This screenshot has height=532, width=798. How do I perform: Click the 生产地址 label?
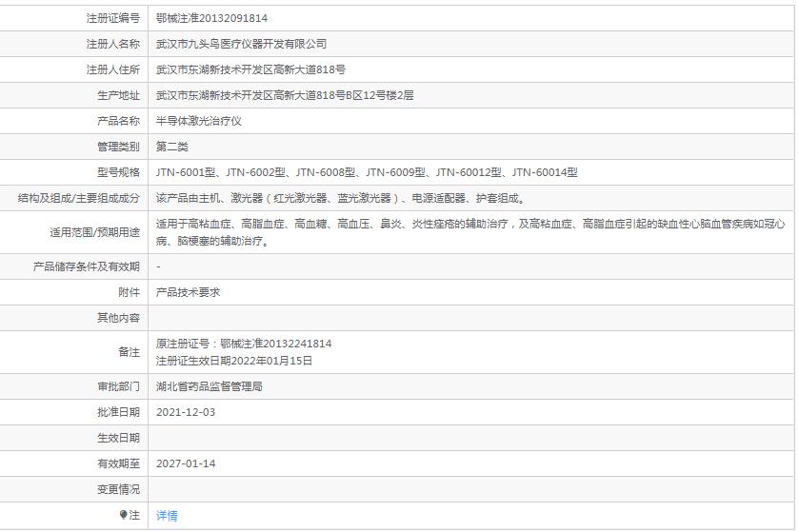(119, 95)
